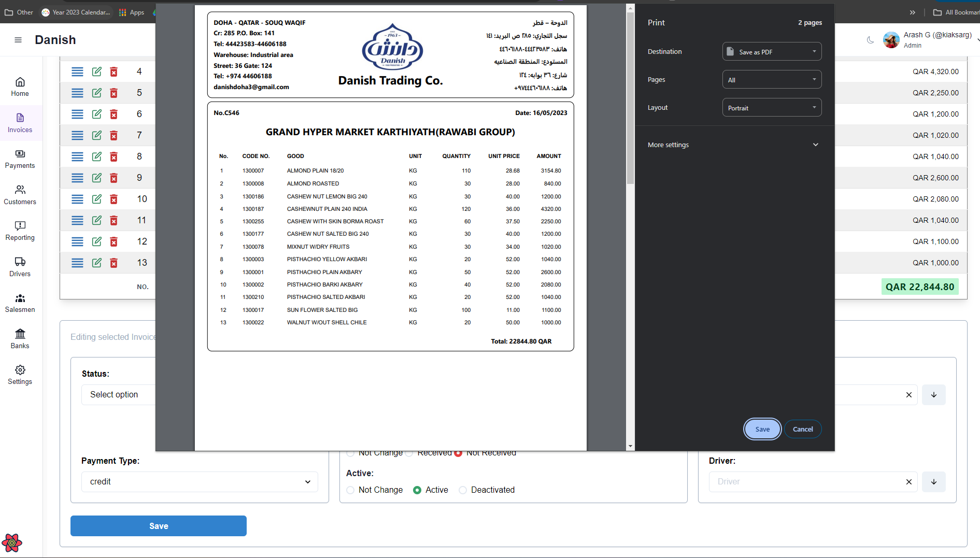Open the Invoices section
The width and height of the screenshot is (980, 558).
coord(20,123)
